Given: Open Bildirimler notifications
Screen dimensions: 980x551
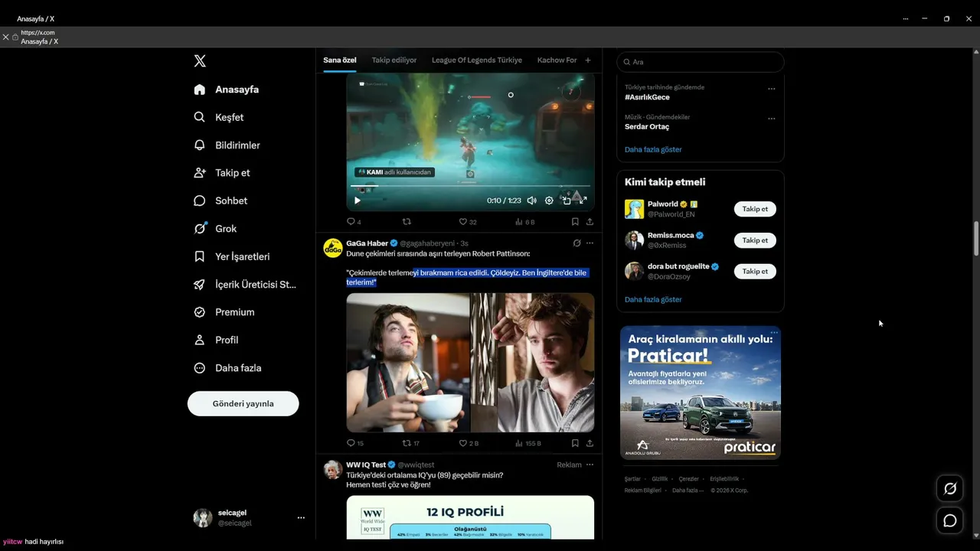Looking at the screenshot, I should [x=227, y=145].
